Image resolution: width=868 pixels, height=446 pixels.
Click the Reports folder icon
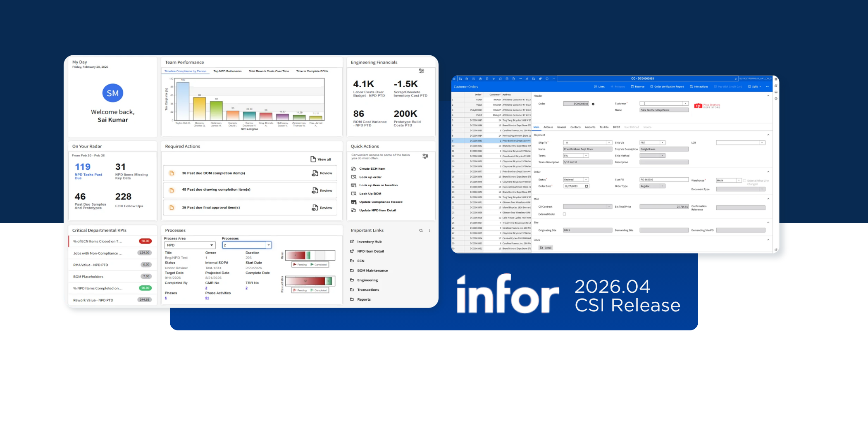point(352,299)
